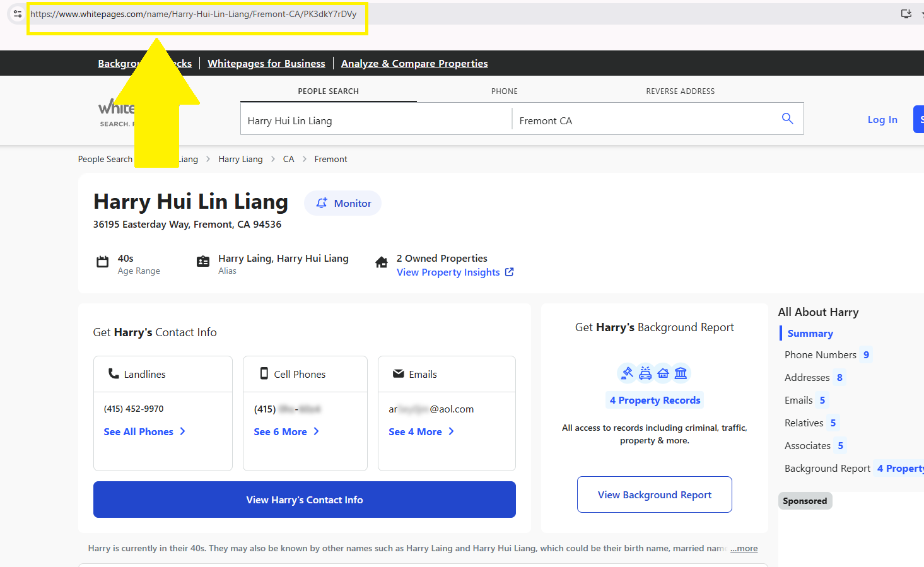924x567 pixels.
Task: Select Summary in All About Harry
Action: [x=810, y=333]
